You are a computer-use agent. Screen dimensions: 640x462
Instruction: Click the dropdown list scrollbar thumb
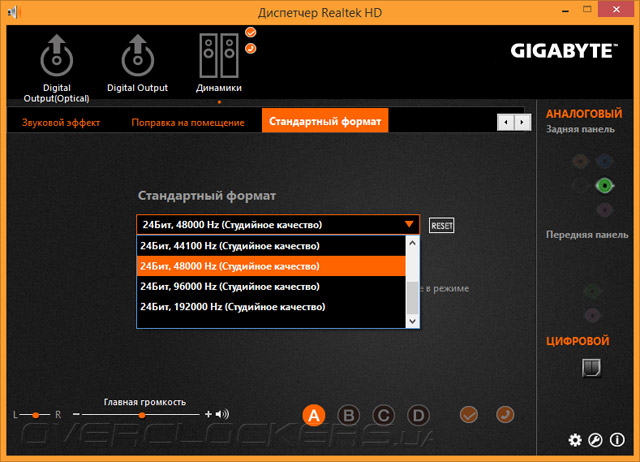pyautogui.click(x=413, y=298)
